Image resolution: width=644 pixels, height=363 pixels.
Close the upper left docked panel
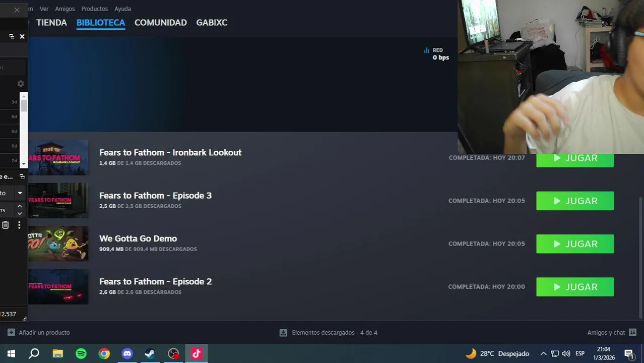coord(22,36)
